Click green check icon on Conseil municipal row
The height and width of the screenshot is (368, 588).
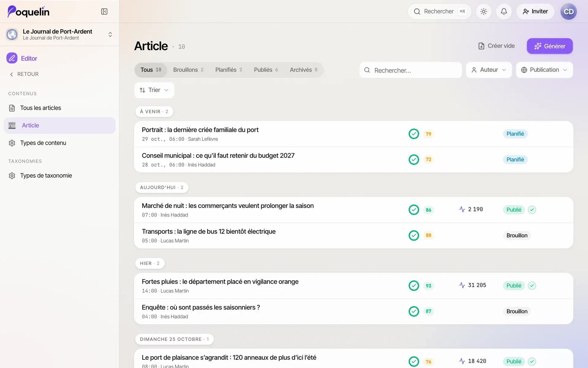coord(414,159)
